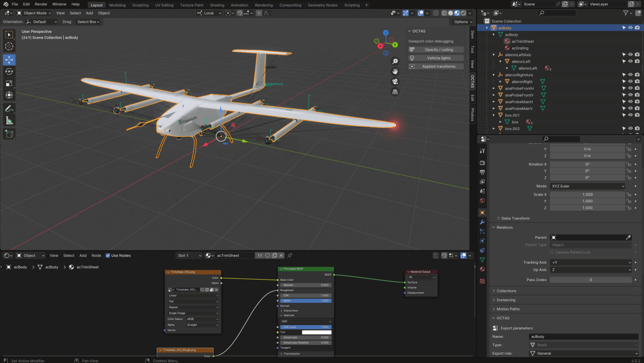
Task: Open the rotation Mode XYZ Euler dropdown
Action: [587, 186]
